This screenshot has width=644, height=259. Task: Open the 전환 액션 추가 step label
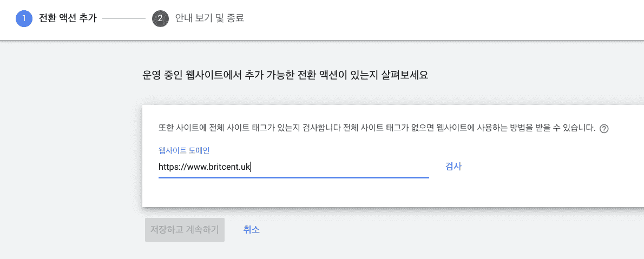[x=67, y=18]
